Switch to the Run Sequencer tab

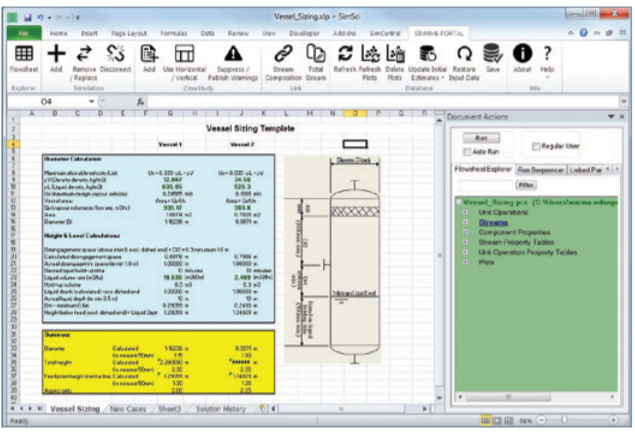tap(540, 170)
